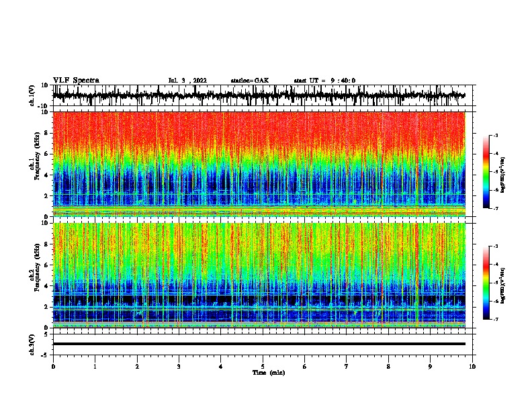The image size is (532, 411).
Task: Select the log(PSD) label beside ch.2 colorbar
Action: 502,285
